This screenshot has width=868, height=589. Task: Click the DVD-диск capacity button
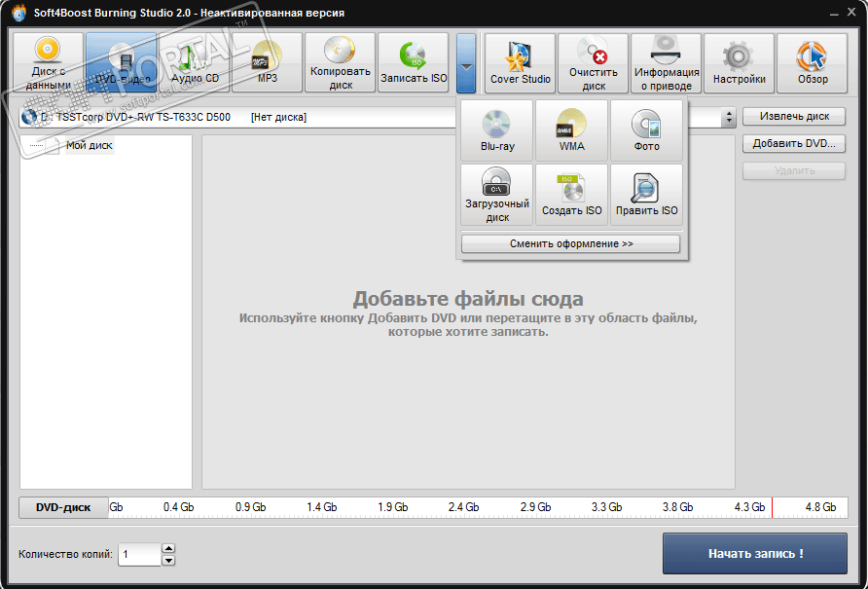[63, 507]
